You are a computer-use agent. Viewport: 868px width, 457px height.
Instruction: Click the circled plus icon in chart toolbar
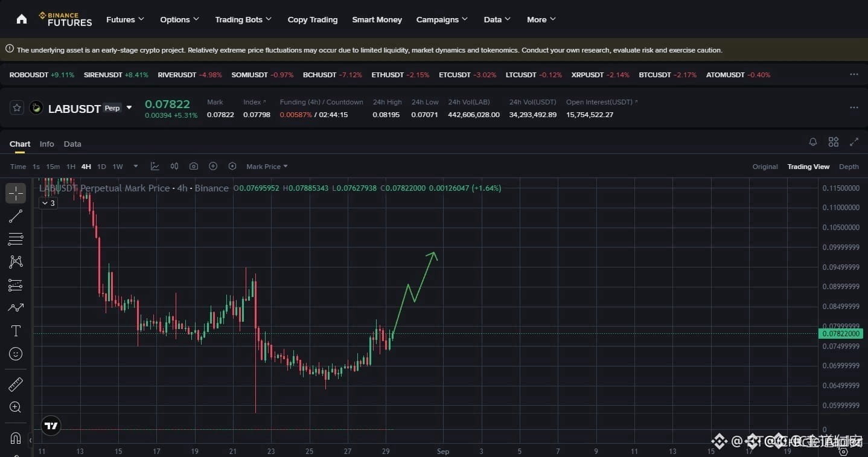pyautogui.click(x=213, y=166)
